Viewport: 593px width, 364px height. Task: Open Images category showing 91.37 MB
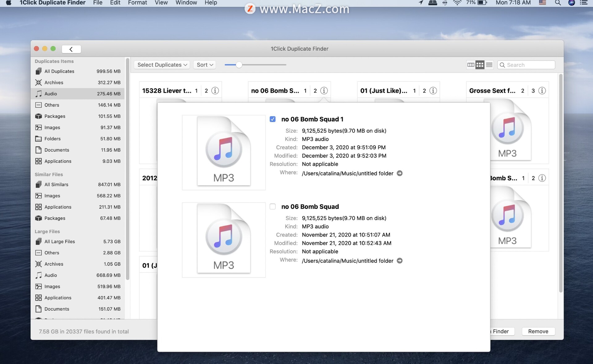(x=78, y=128)
